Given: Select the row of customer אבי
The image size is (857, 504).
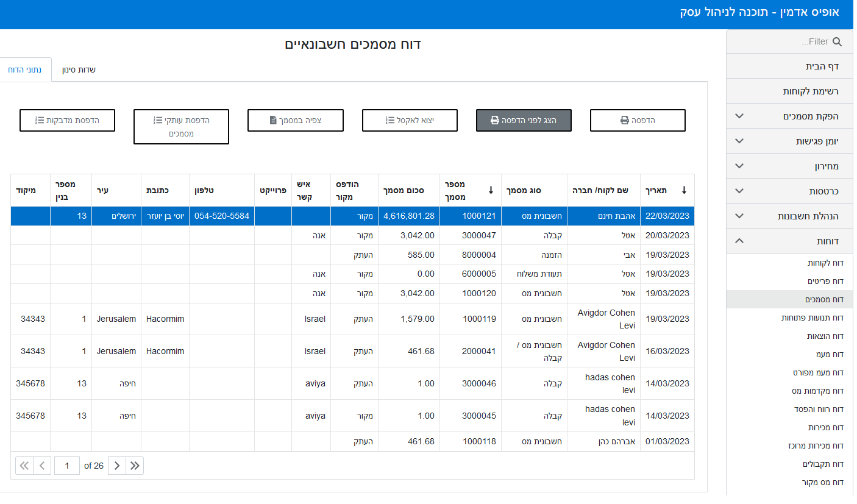Looking at the screenshot, I should pos(352,255).
